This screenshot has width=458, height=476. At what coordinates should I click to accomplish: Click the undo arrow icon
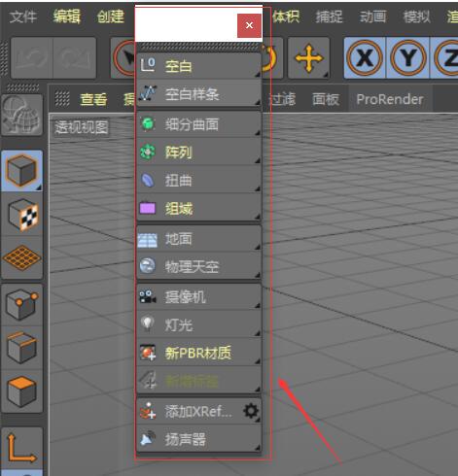(31, 58)
